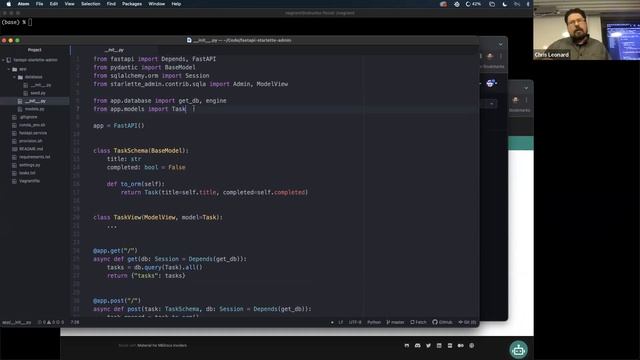Screen dimensions: 640x360
Task: Open README.md in project tree
Action: pyautogui.click(x=31, y=149)
